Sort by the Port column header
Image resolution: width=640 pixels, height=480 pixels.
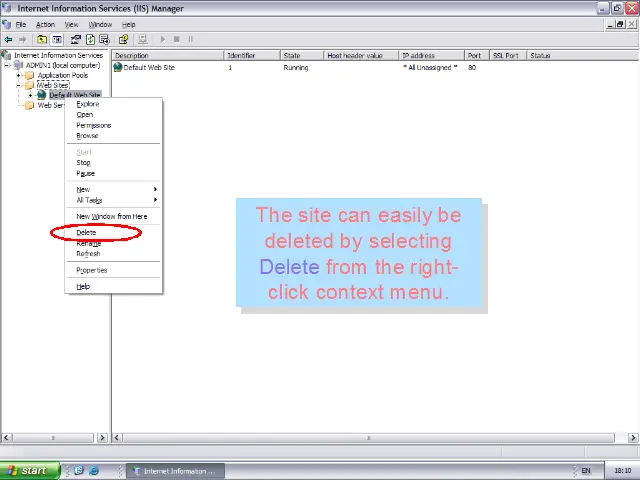477,56
